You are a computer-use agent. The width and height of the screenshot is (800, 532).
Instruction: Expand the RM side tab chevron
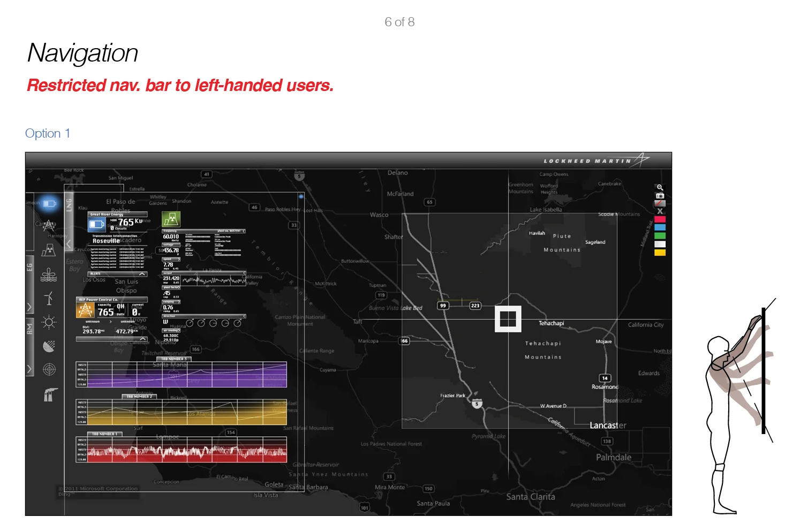click(x=29, y=369)
